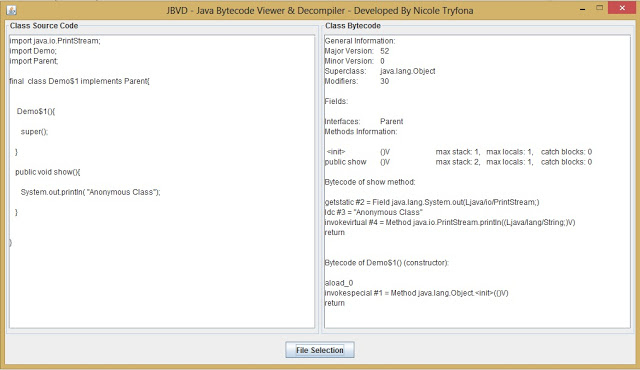Click the 'Interfaces: Parent' line

(364, 121)
